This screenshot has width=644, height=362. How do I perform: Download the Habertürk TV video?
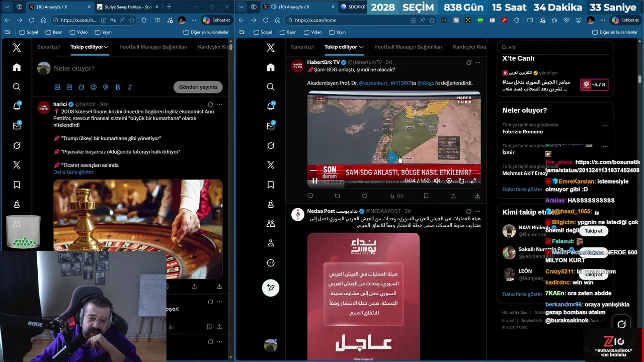click(477, 196)
